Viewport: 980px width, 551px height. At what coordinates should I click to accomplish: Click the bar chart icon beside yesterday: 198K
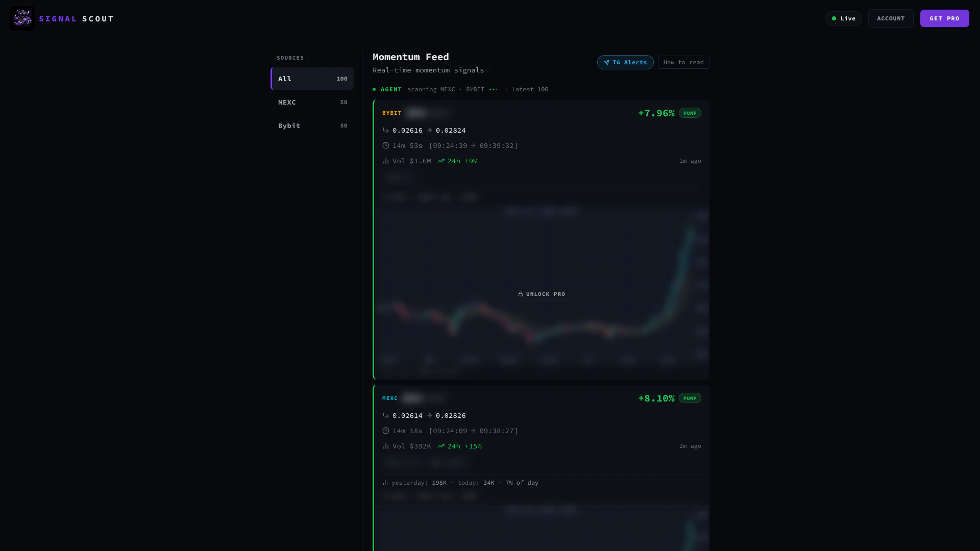[385, 483]
